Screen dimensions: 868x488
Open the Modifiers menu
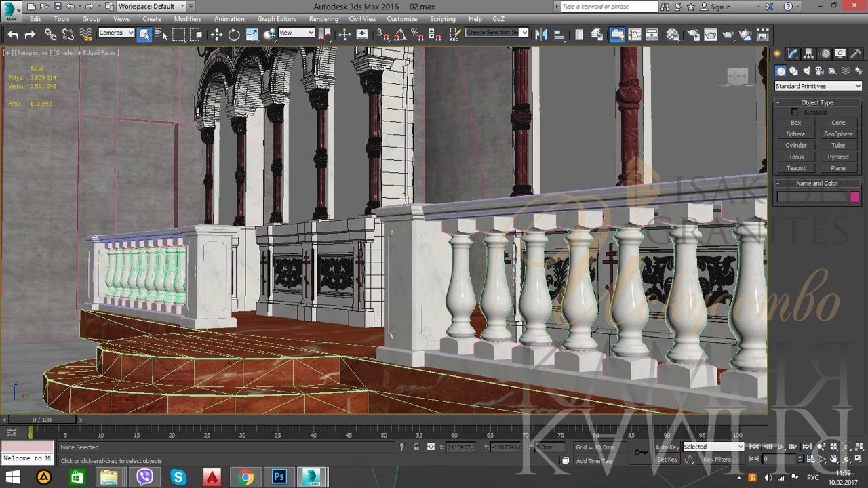(x=187, y=19)
